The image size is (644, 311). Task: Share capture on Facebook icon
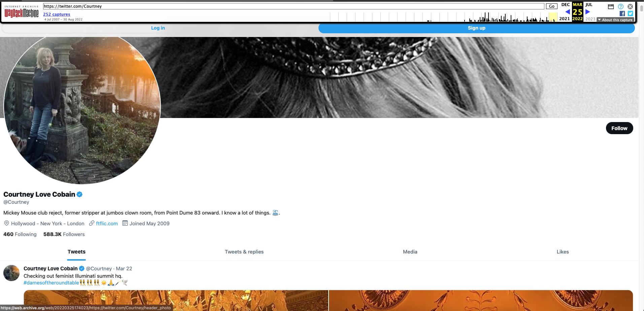click(622, 13)
